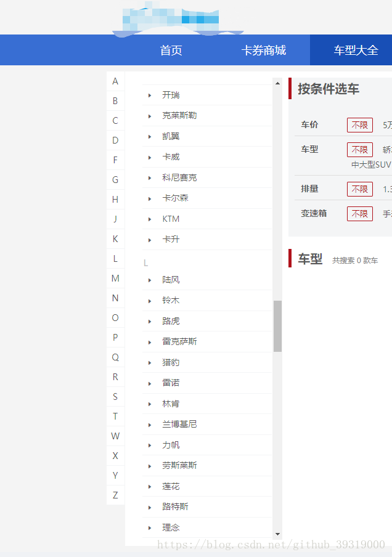Expand the 陆风 brand arrow
Viewport: 392px width, 557px height.
coord(150,280)
